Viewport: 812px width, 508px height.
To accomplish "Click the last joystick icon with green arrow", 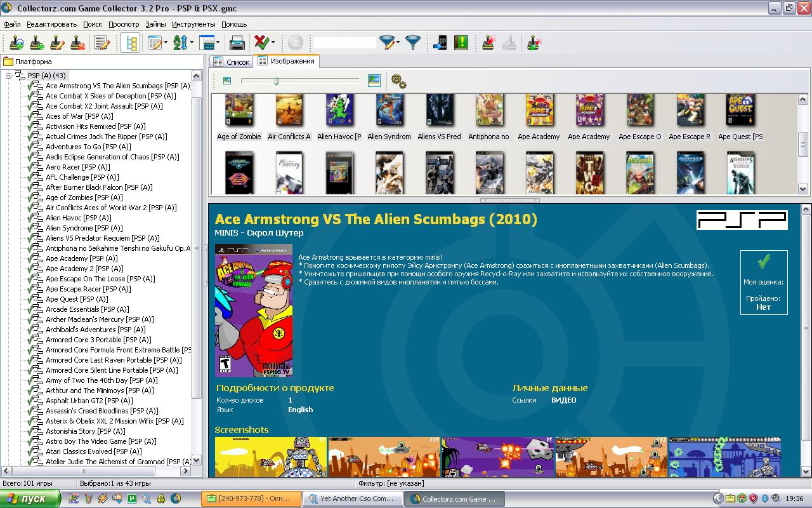I will [x=534, y=43].
